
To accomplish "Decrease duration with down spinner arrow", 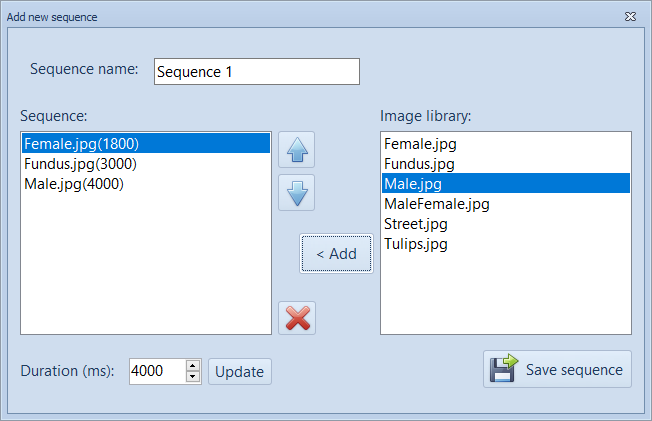I will tap(193, 377).
